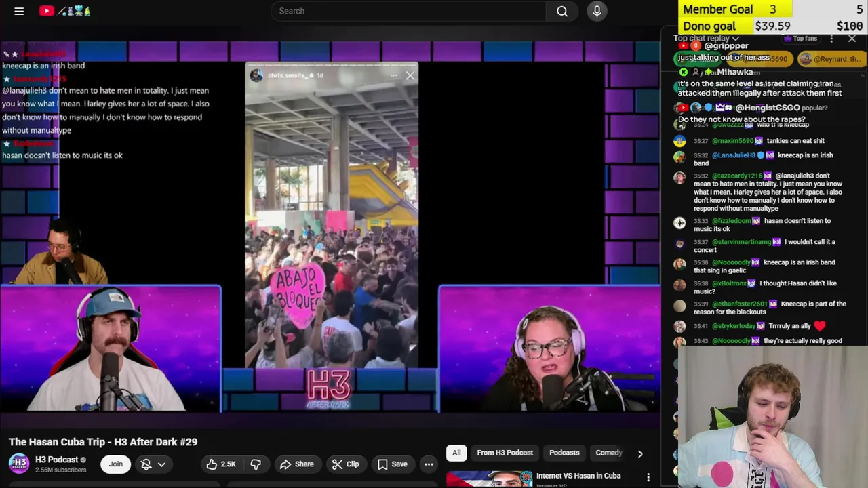Show next filter chips with right arrow
This screenshot has width=868, height=488.
pyautogui.click(x=639, y=453)
